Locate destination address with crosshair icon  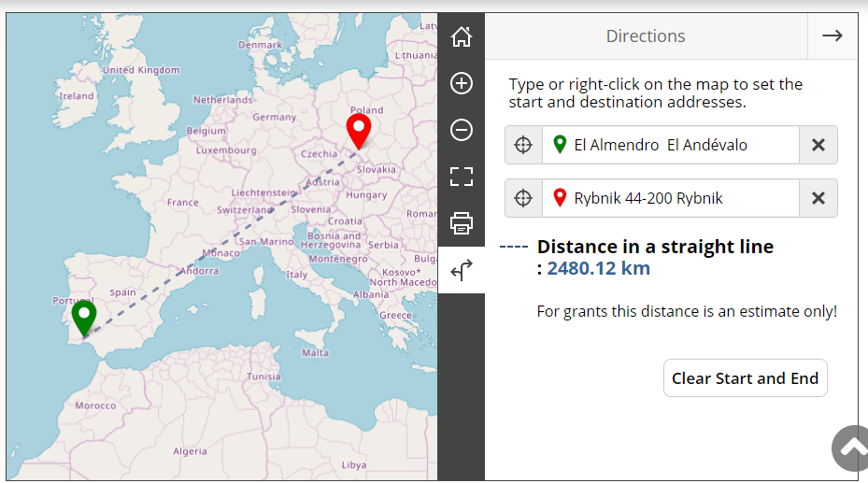click(x=524, y=198)
